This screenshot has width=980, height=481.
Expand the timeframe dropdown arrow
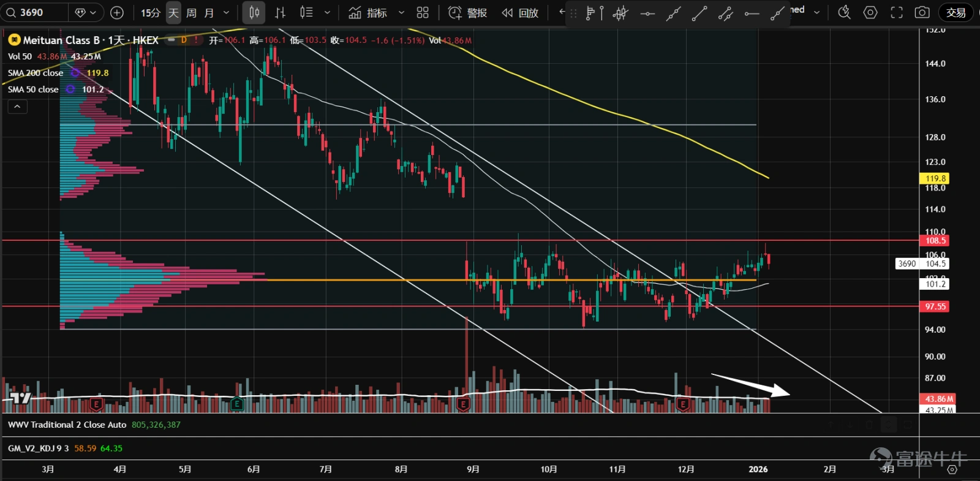226,13
